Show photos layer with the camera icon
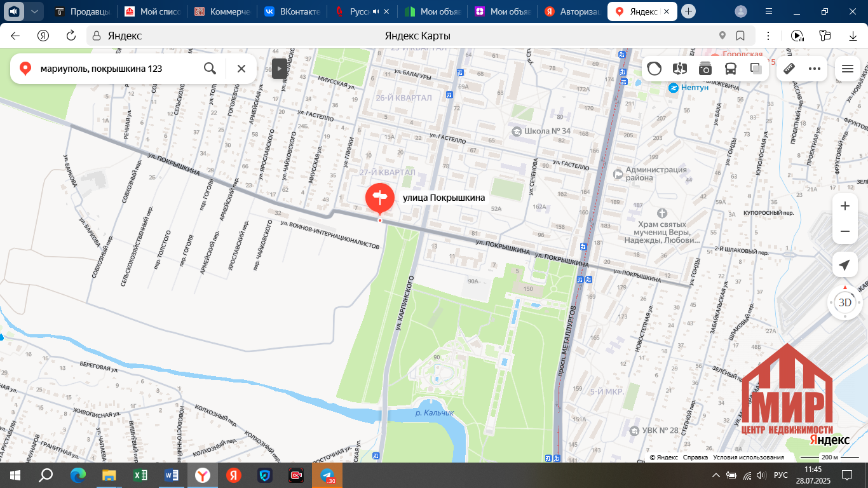This screenshot has height=488, width=868. (x=705, y=69)
